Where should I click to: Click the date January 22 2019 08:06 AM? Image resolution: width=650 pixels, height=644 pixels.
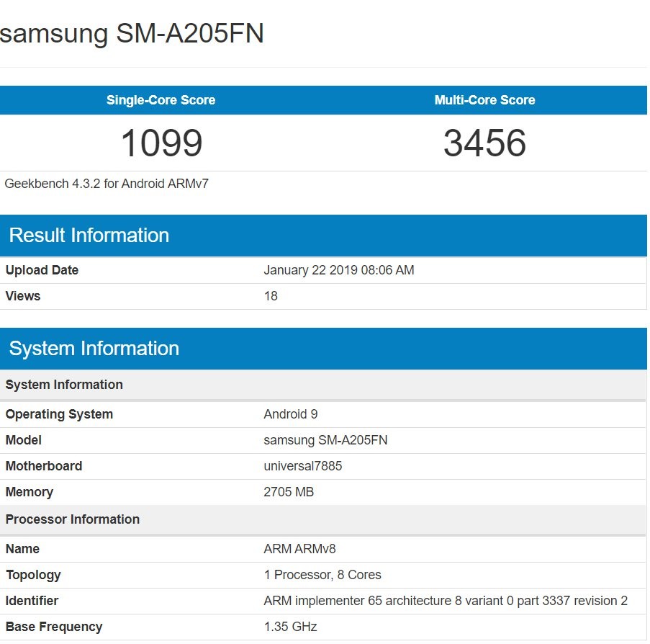(x=339, y=270)
